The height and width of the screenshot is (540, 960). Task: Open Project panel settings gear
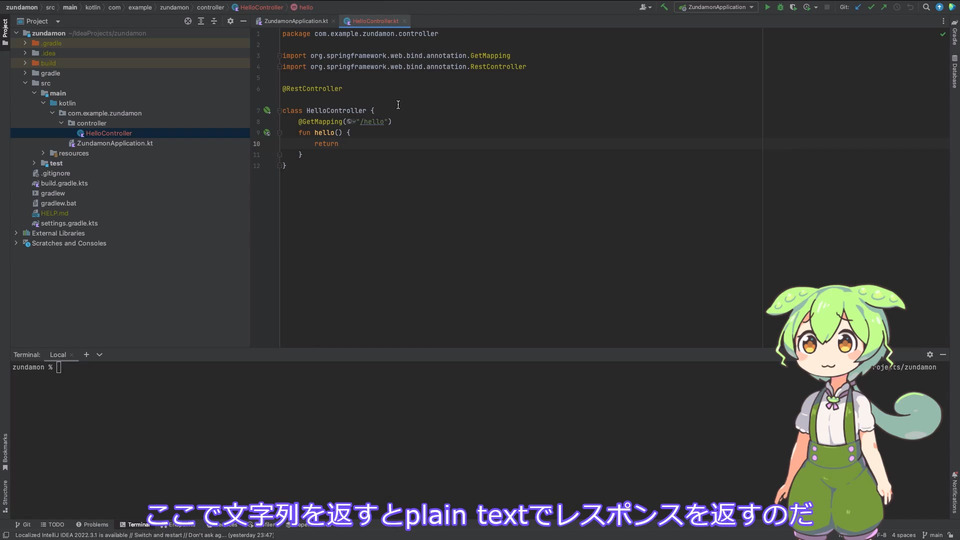click(x=230, y=21)
